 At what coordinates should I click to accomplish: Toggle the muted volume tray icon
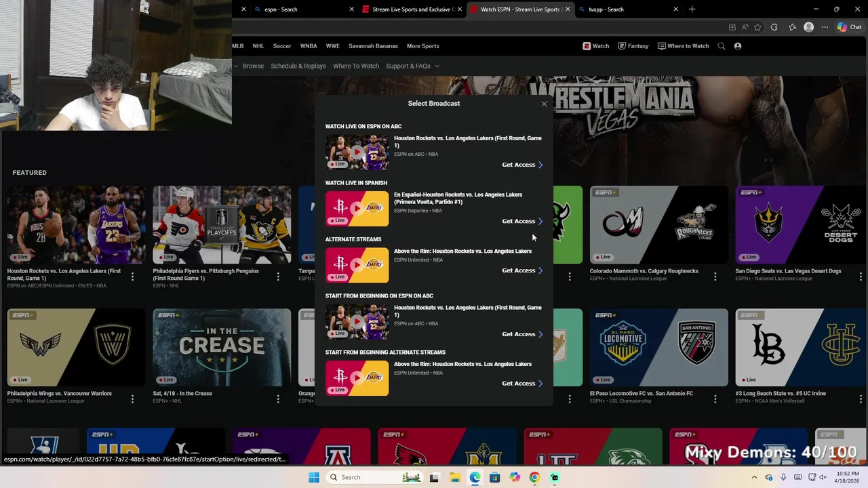pyautogui.click(x=824, y=477)
